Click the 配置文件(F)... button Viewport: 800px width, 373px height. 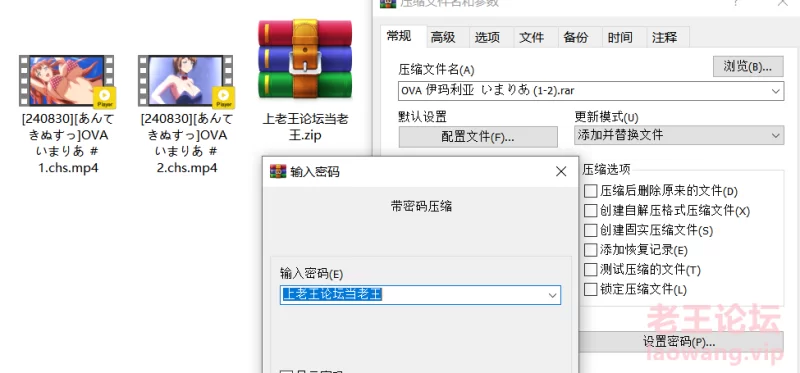[x=478, y=137]
